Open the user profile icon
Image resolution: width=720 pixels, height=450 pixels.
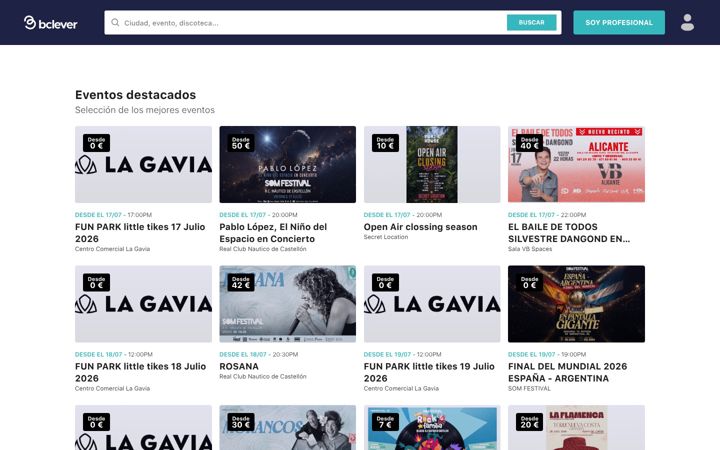pos(687,22)
